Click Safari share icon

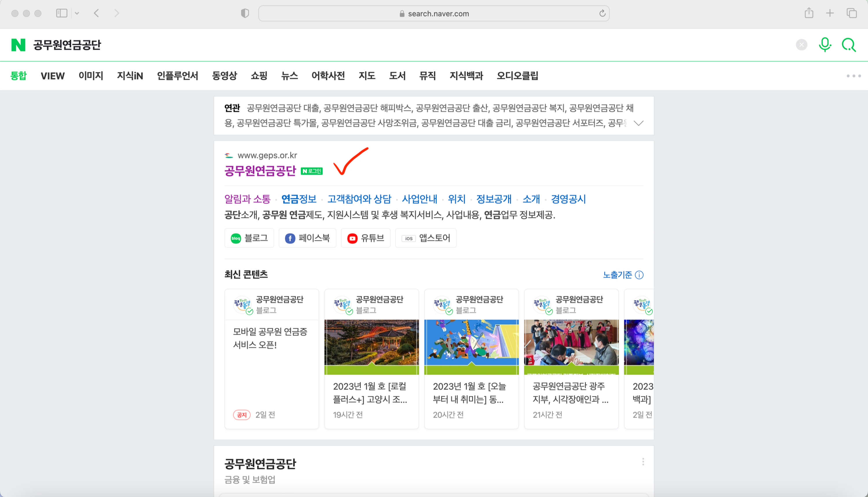[x=809, y=13]
